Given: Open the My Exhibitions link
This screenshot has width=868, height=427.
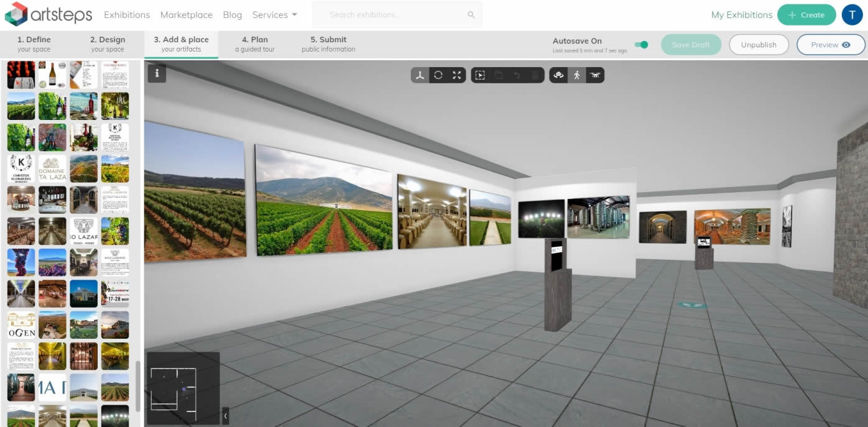Looking at the screenshot, I should click(x=741, y=15).
